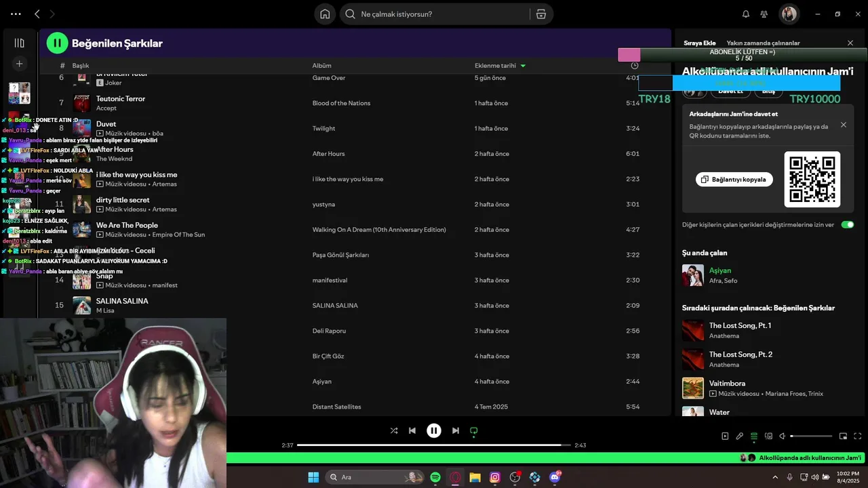868x488 pixels.
Task: Open the Now Playing view icon
Action: pyautogui.click(x=725, y=436)
